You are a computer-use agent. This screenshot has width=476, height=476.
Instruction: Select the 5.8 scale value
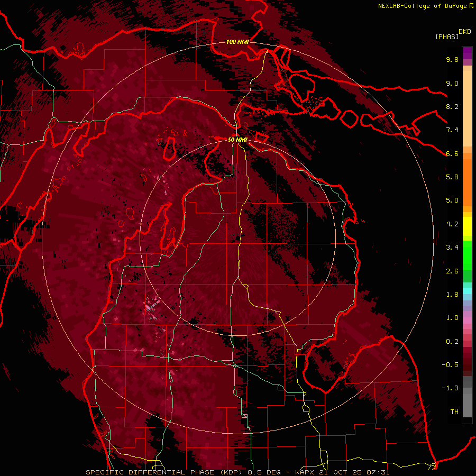(x=452, y=177)
